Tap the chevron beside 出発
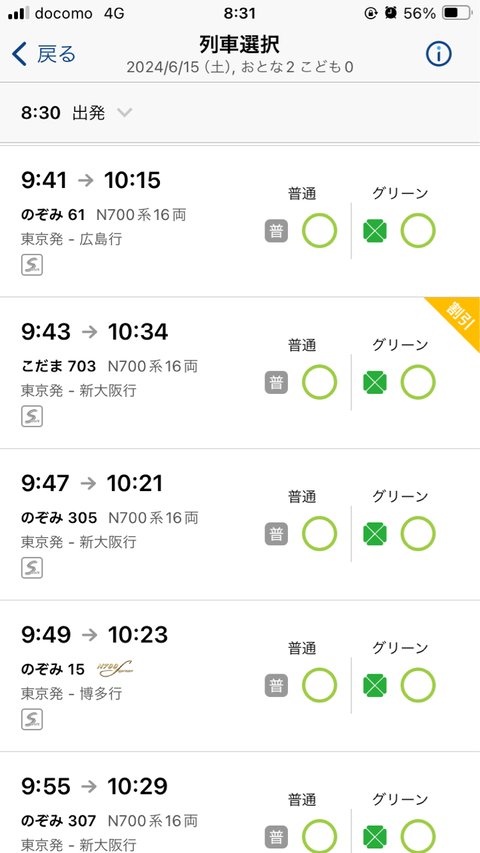Image resolution: width=480 pixels, height=853 pixels. [x=125, y=113]
